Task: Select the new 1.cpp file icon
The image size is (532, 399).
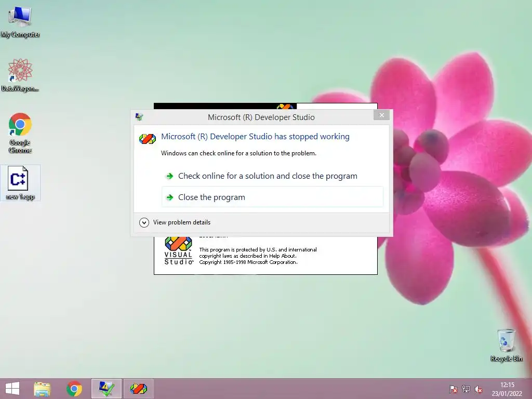Action: click(x=20, y=183)
